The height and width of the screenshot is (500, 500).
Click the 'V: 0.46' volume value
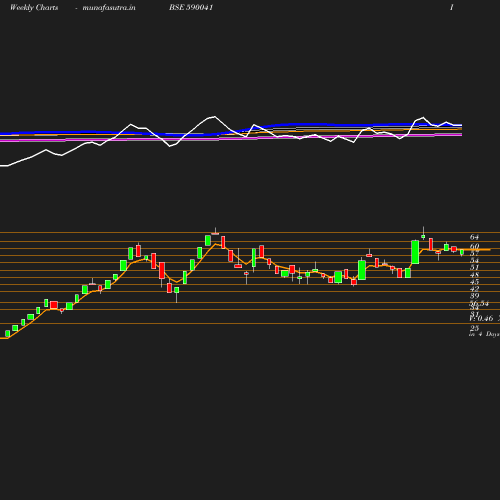[481, 319]
